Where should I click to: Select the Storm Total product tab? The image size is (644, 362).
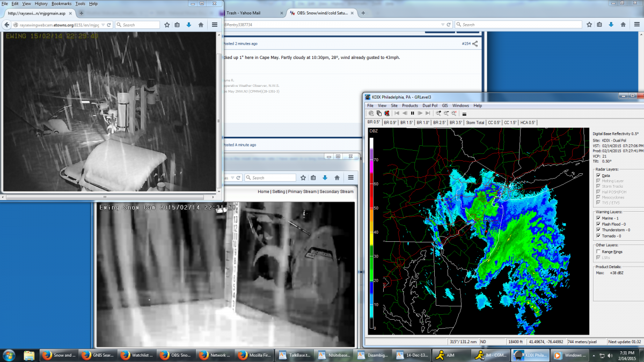[475, 122]
